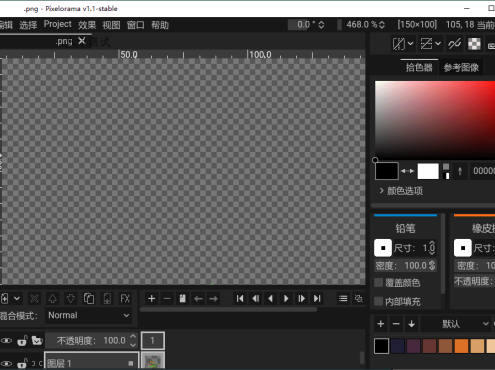This screenshot has width=495, height=370.
Task: Click the hex color code field
Action: click(x=483, y=171)
